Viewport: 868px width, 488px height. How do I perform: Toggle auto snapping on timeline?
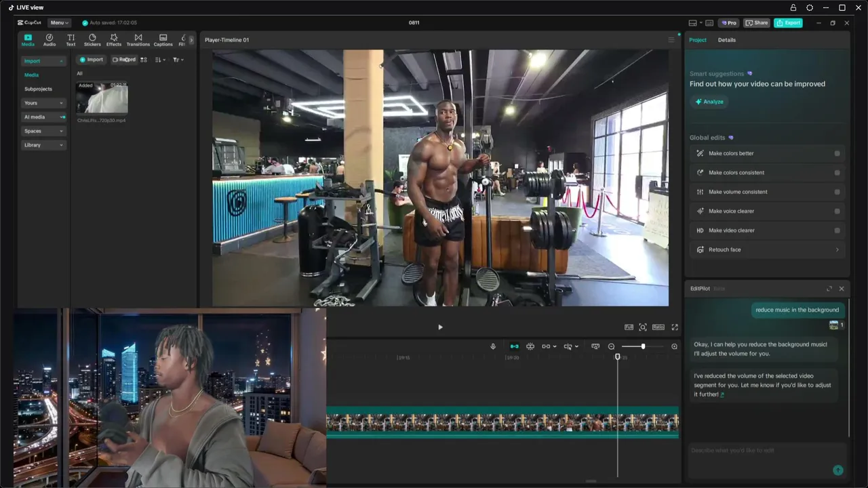(x=530, y=346)
